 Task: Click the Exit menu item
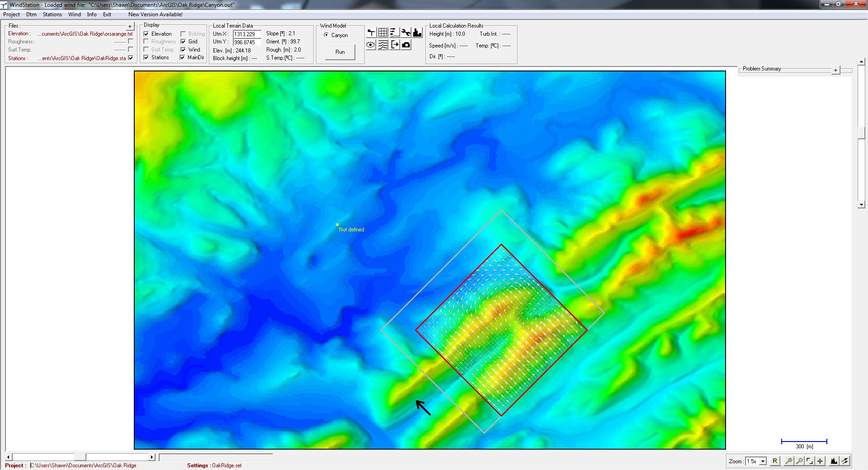(x=107, y=14)
